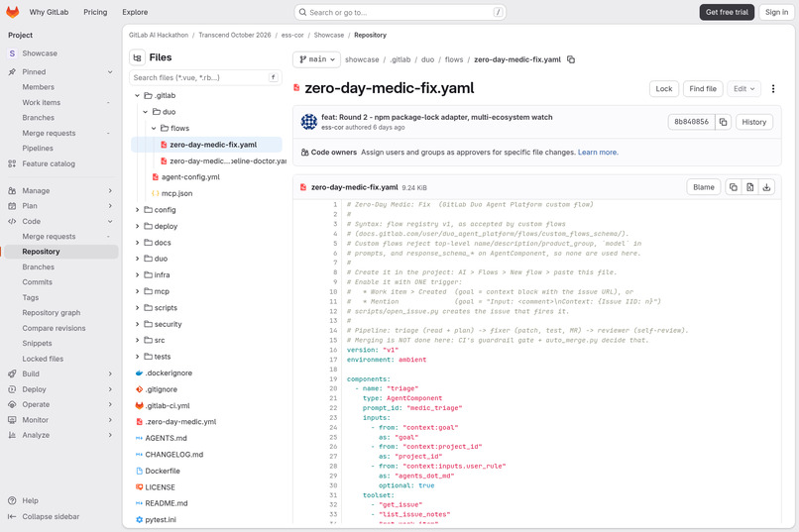
Task: Open Tags in sidebar
Action: [x=30, y=298]
